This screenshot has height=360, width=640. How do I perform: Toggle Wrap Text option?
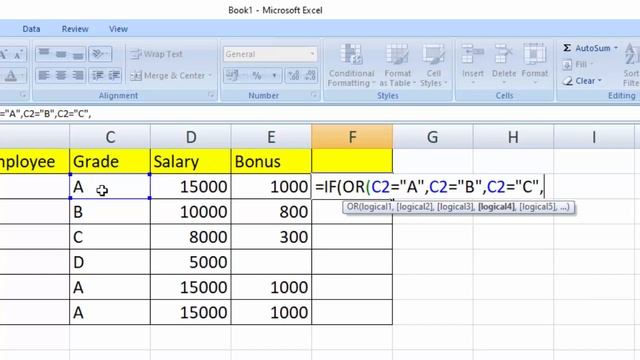(156, 54)
